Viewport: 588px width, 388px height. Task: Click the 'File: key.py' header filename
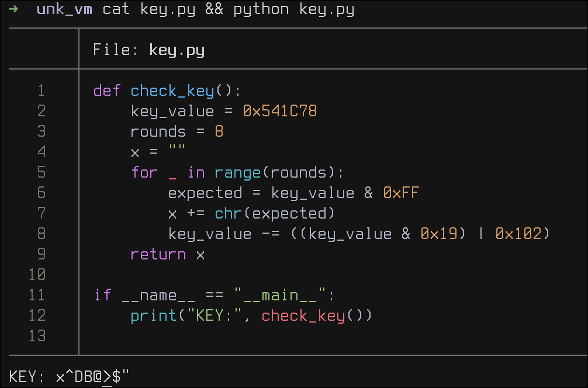(177, 50)
